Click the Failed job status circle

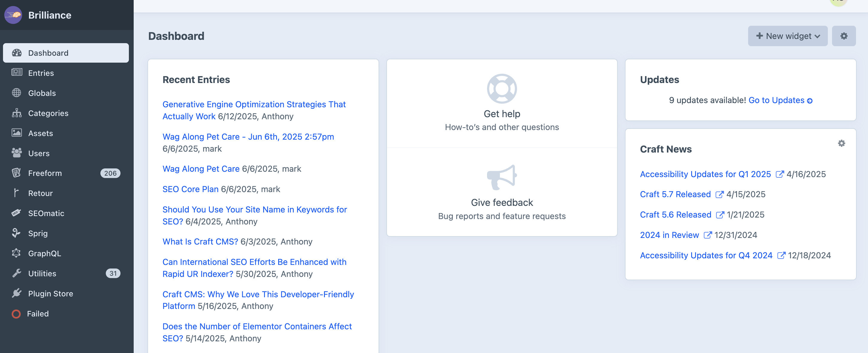(16, 314)
